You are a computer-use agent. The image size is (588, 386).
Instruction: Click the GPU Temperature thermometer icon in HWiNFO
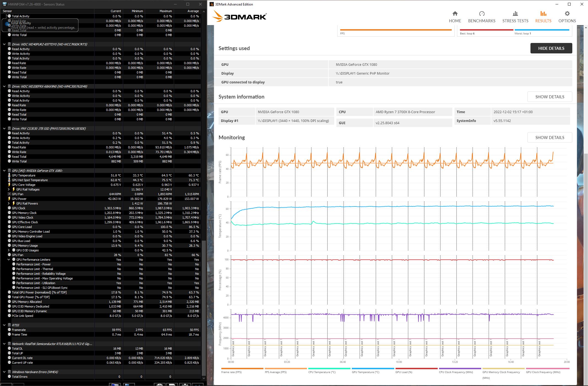pyautogui.click(x=9, y=175)
